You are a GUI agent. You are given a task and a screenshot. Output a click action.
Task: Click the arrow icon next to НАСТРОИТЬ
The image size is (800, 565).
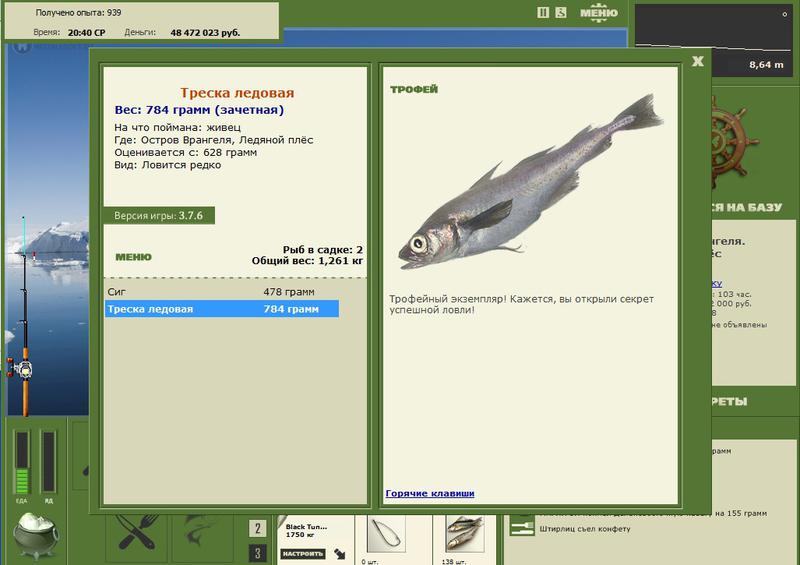340,554
